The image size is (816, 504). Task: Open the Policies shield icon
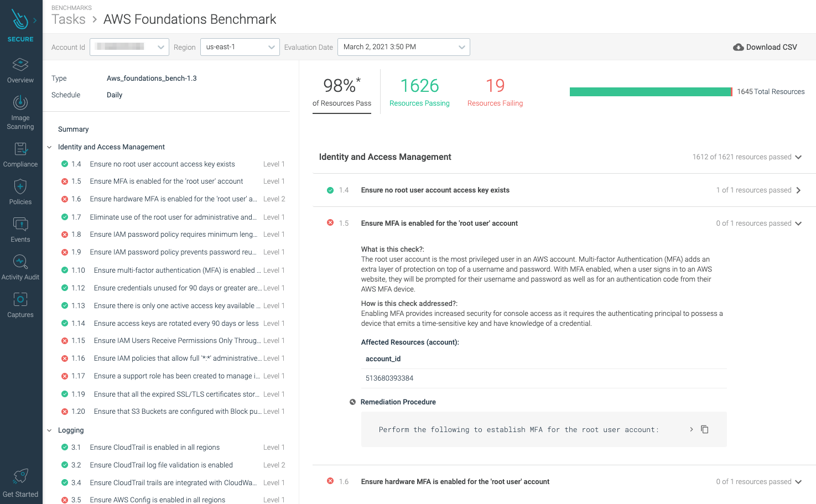20,186
